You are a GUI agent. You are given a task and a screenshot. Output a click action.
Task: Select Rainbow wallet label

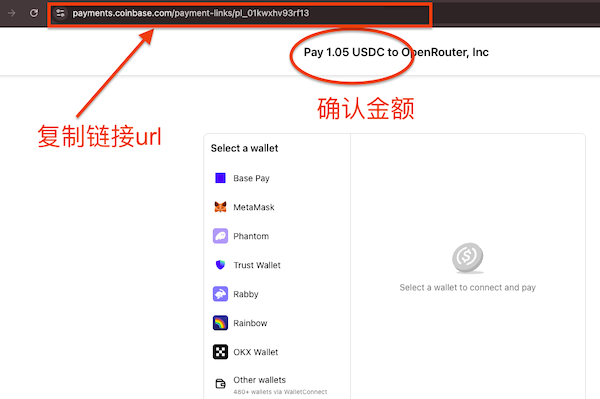coord(250,323)
